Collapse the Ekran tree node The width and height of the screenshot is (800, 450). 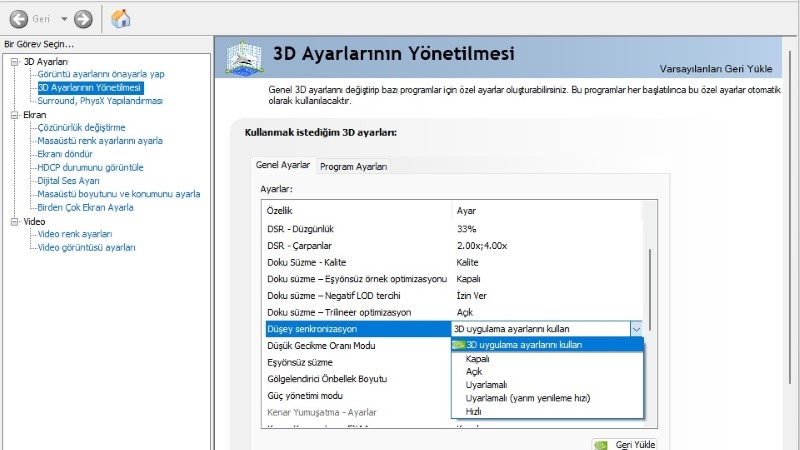[14, 115]
